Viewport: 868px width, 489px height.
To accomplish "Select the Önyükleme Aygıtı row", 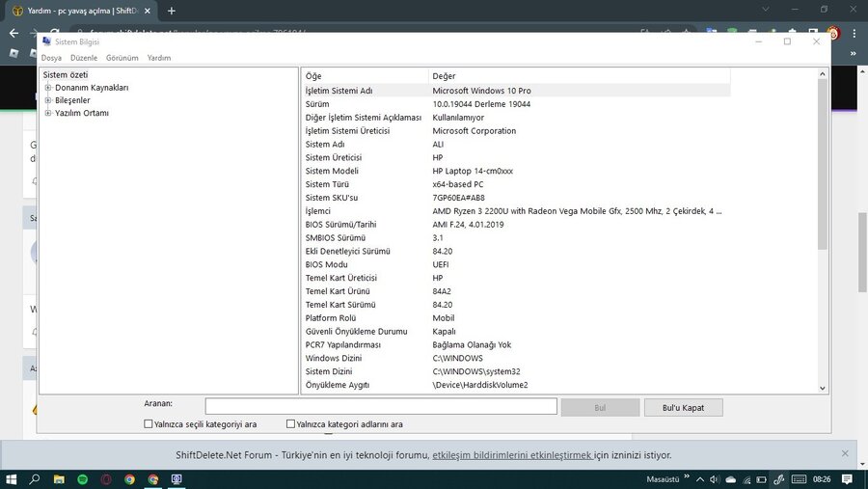I will [517, 385].
